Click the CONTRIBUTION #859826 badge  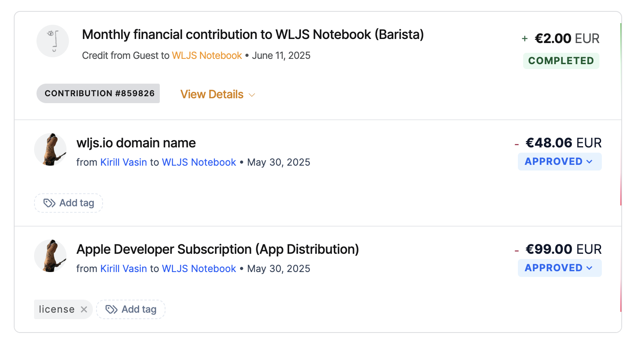coord(98,93)
